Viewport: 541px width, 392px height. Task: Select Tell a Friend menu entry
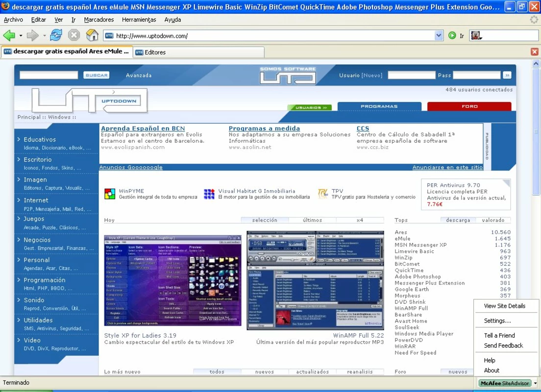point(499,336)
